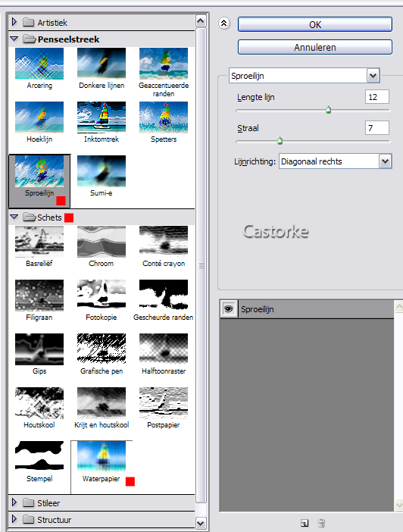
Task: Select the Sumi-e brush stroke filter
Action: click(101, 171)
